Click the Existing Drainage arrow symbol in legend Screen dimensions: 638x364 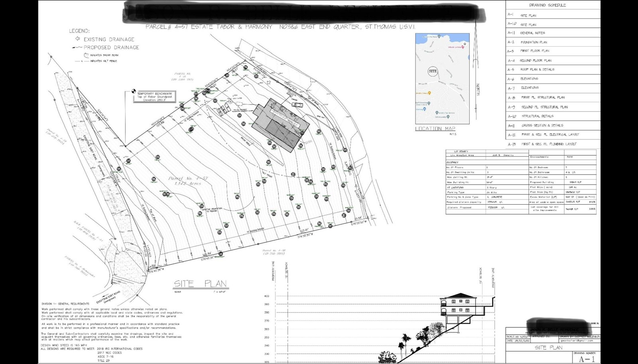click(x=77, y=39)
